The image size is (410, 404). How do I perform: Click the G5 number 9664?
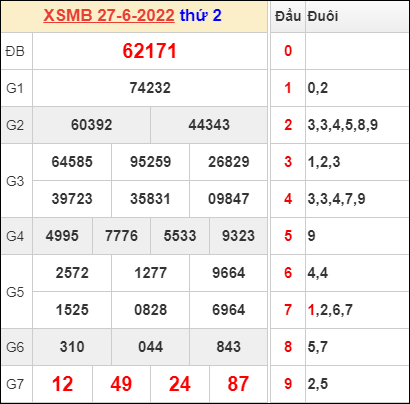click(229, 273)
